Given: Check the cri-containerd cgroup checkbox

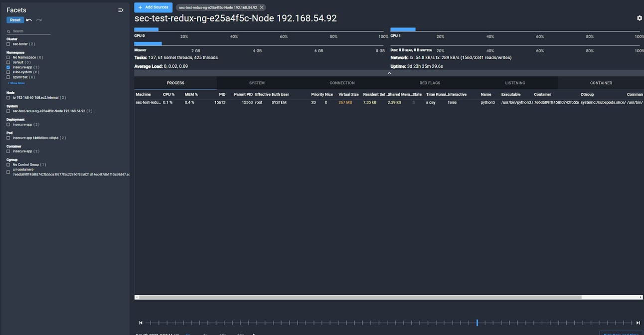Looking at the screenshot, I should (8, 172).
